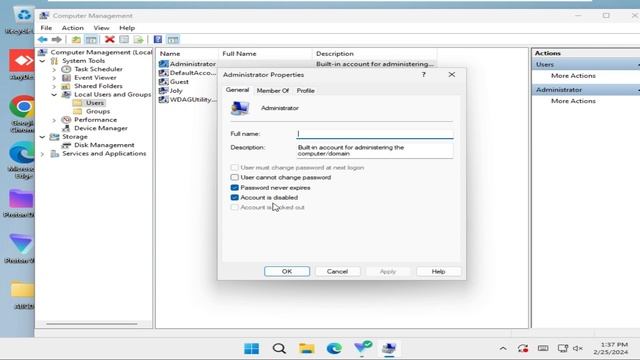Screen dimensions: 640x360
Task: Click the volume muted tray icon
Action: tap(578, 349)
